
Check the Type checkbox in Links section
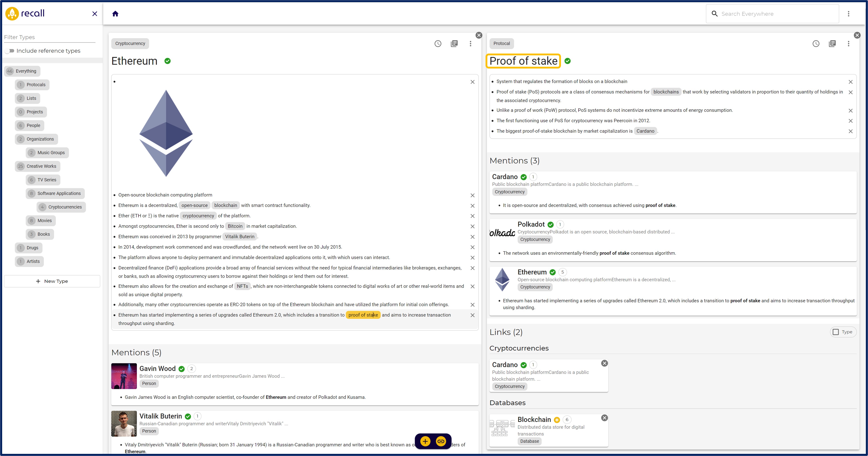[836, 332]
